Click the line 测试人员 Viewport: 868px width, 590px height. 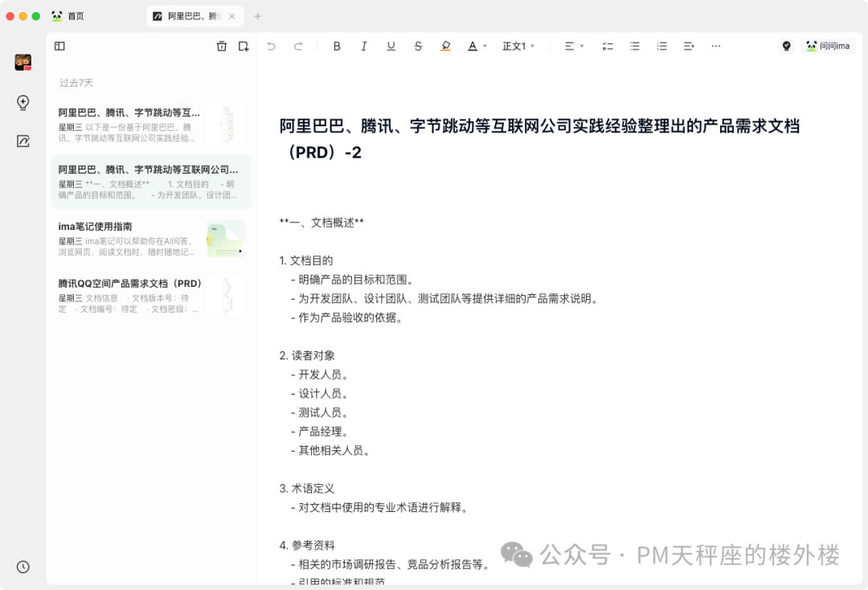pyautogui.click(x=320, y=412)
